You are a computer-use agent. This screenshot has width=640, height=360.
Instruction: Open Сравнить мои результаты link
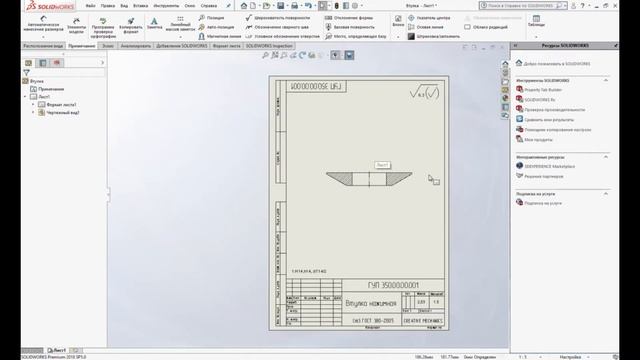545,120
